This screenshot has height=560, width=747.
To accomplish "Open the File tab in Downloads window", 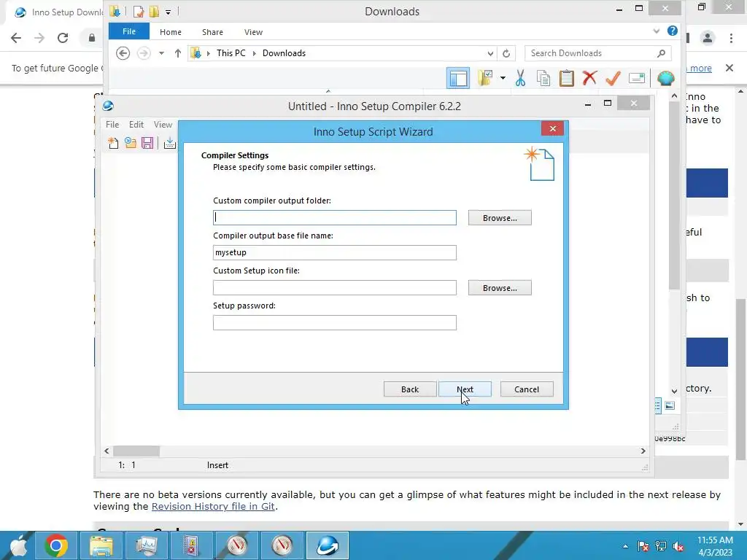I will tap(129, 31).
